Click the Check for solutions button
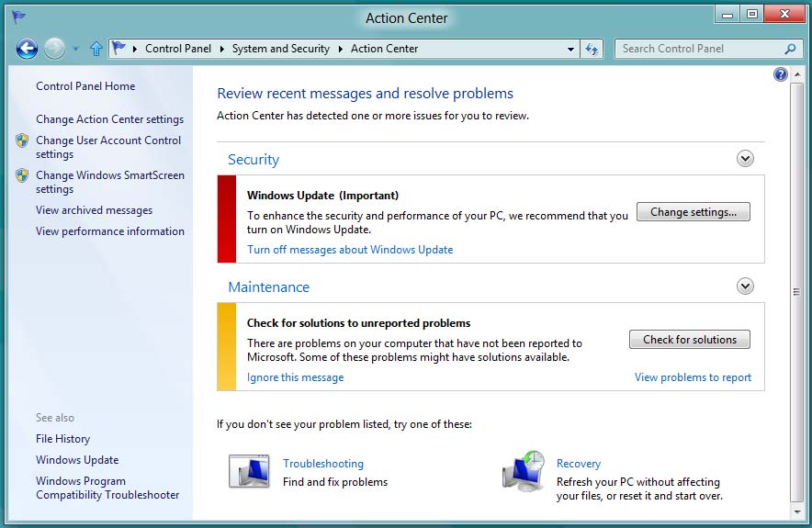The width and height of the screenshot is (812, 528). [689, 340]
